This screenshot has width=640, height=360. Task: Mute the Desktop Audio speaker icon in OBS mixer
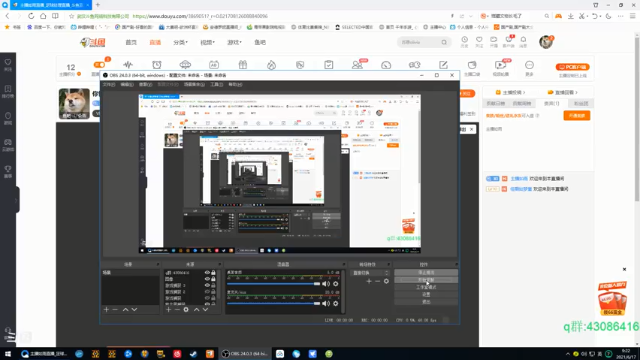[x=326, y=284]
